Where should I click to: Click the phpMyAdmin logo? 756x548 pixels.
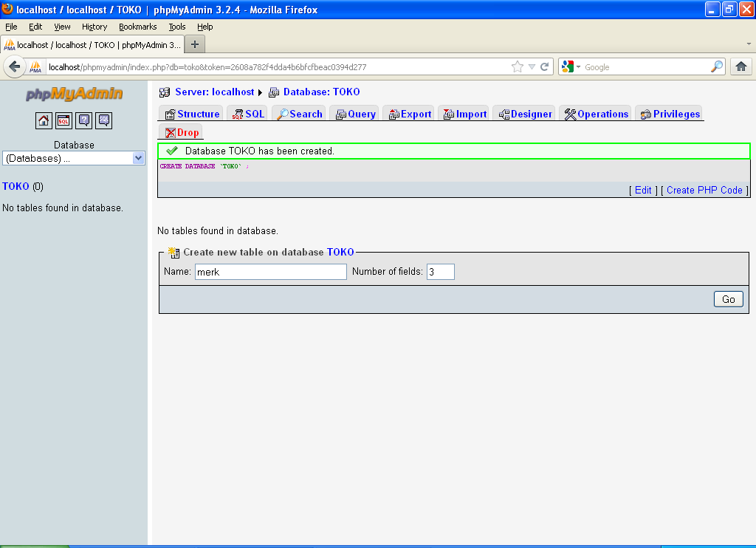click(x=74, y=94)
